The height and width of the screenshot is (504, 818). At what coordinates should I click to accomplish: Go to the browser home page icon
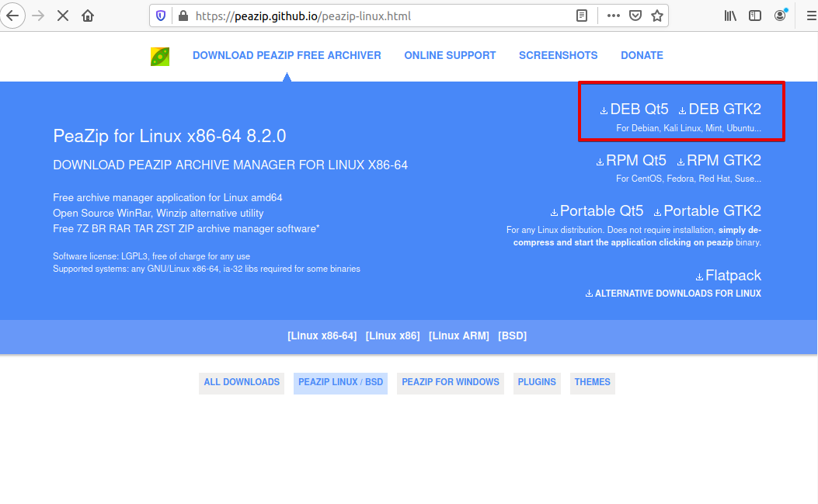(x=88, y=16)
